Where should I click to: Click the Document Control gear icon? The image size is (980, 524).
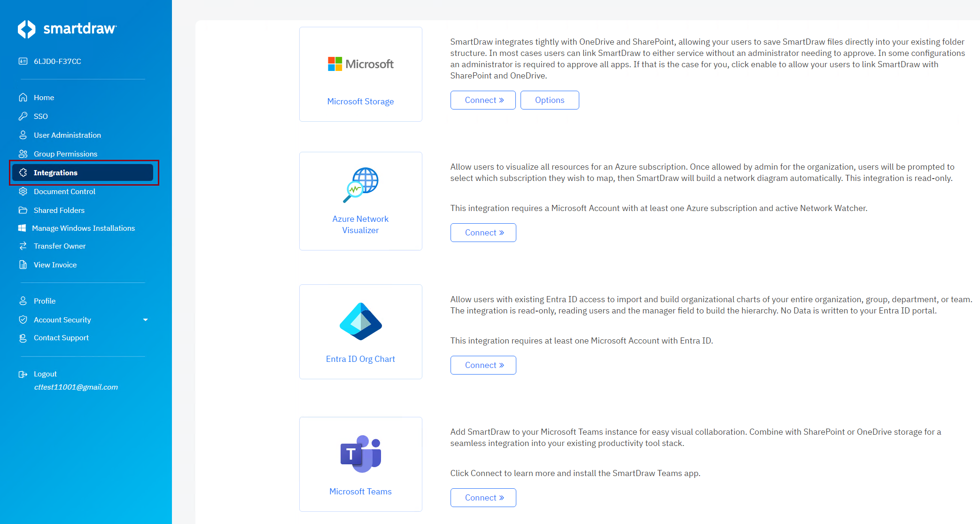click(x=23, y=191)
